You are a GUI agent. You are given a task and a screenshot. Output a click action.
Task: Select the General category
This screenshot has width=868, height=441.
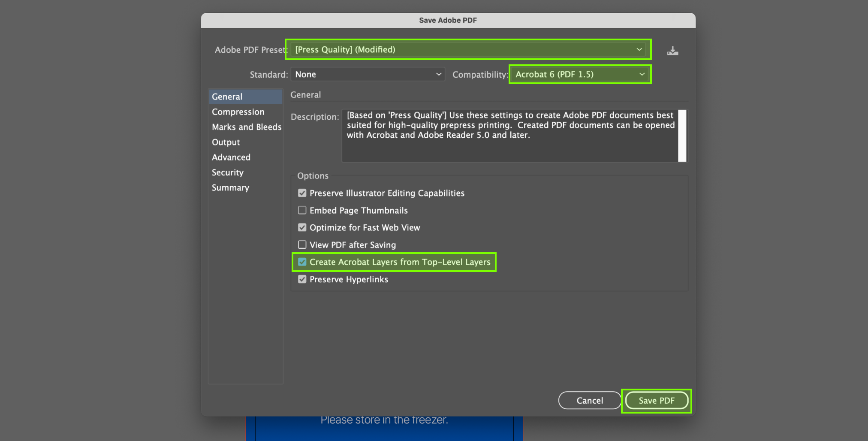[227, 97]
